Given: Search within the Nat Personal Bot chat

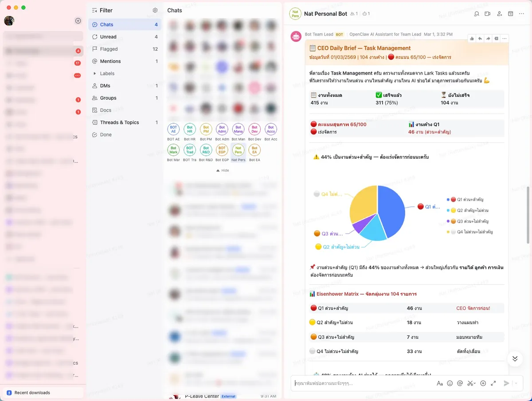Looking at the screenshot, I should tap(476, 14).
